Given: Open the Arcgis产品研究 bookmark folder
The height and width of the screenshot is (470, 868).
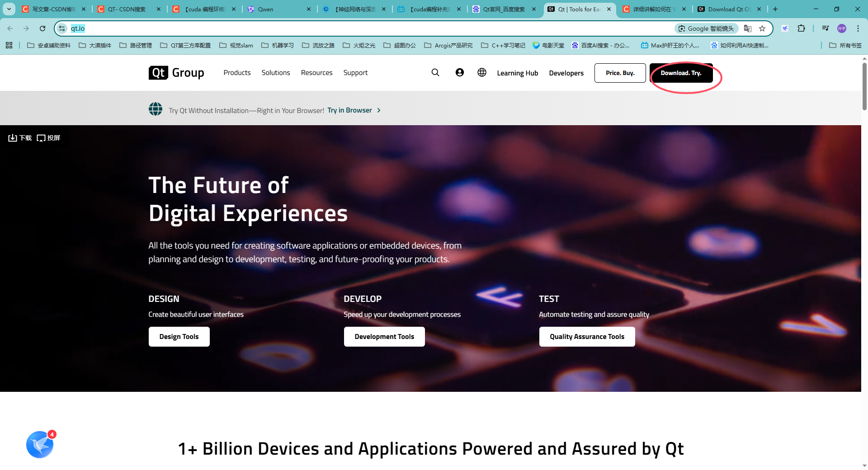Looking at the screenshot, I should coord(448,45).
